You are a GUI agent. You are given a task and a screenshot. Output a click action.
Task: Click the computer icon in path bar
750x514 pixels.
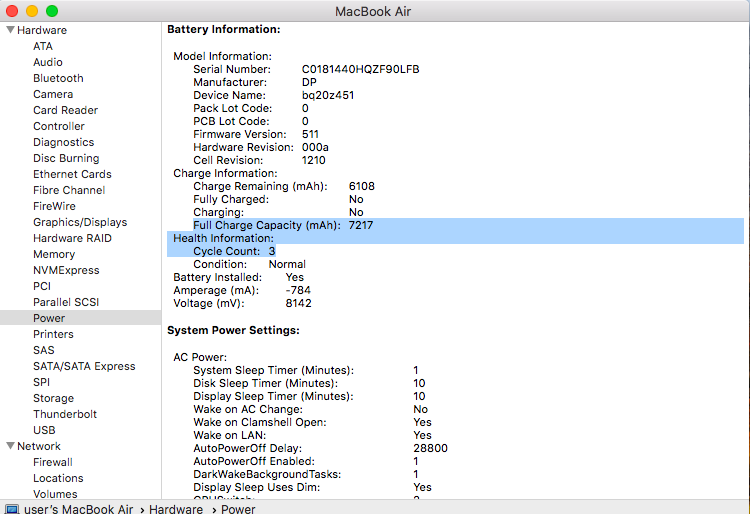tap(11, 509)
